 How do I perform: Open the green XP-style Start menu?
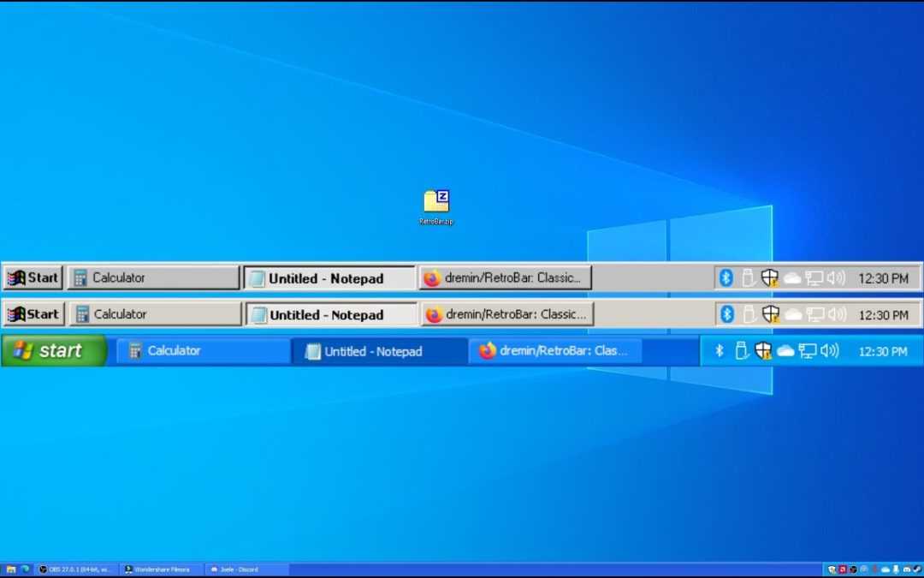51,350
